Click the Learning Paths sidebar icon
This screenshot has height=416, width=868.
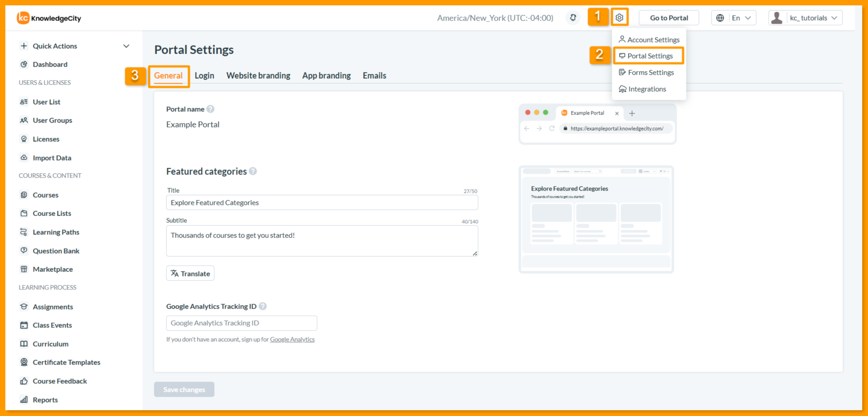coord(24,232)
